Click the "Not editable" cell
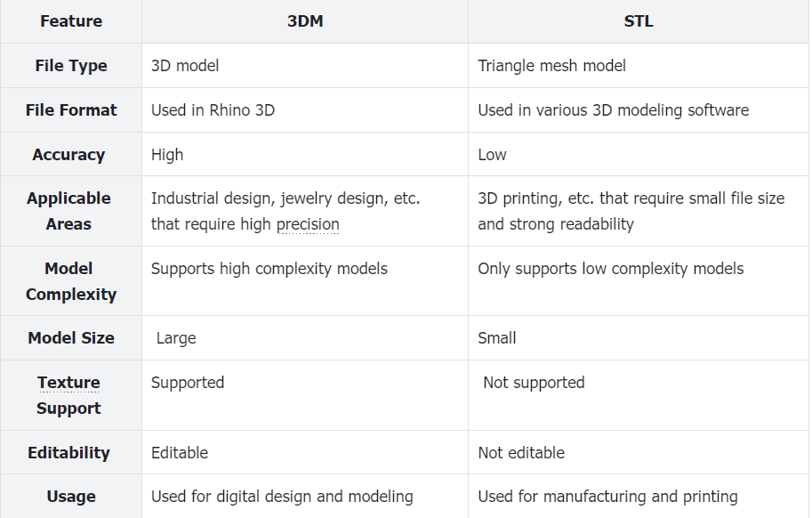 638,452
